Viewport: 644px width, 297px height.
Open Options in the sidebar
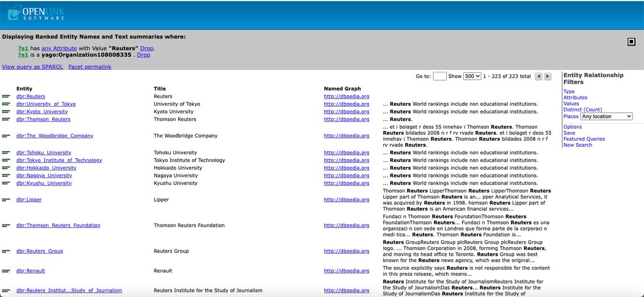tap(573, 127)
